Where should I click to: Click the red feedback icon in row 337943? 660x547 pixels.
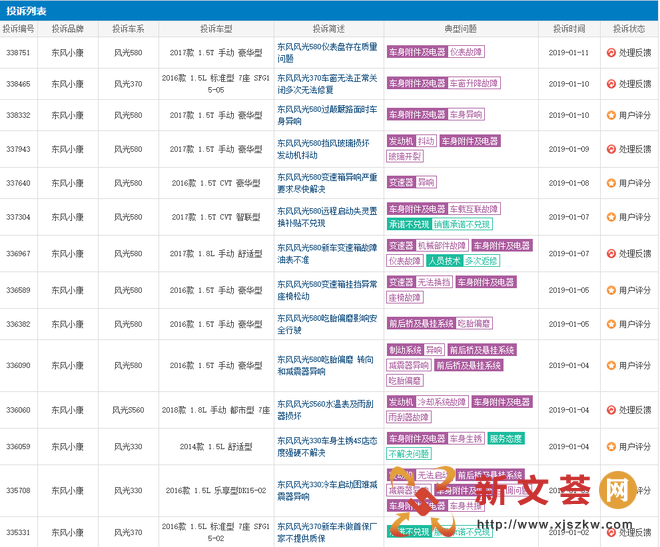(x=611, y=149)
